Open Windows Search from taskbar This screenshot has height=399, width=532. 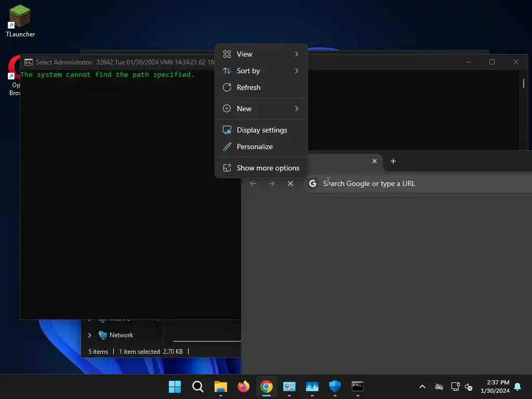click(x=198, y=387)
